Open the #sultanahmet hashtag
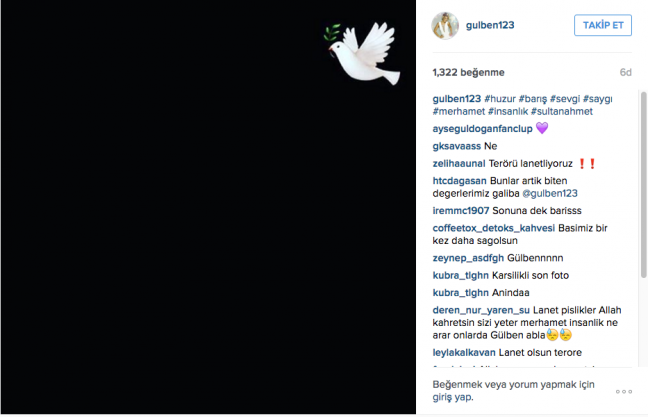648x417 pixels. tap(562, 112)
